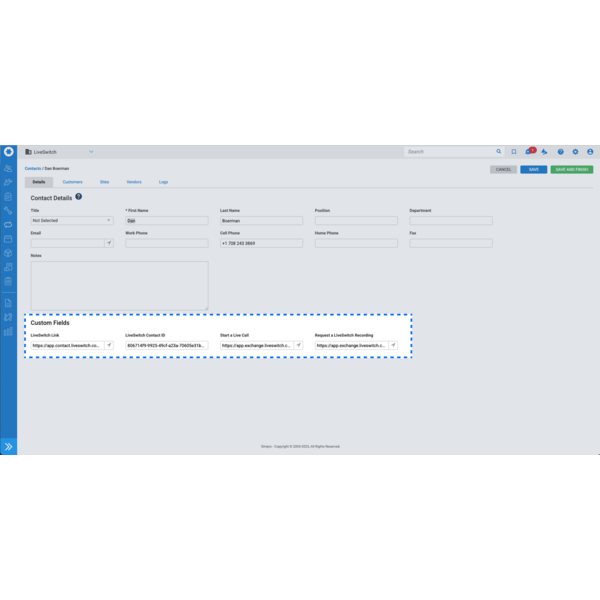Click the green SAVE AND FINISH button
This screenshot has width=600, height=600.
[572, 170]
